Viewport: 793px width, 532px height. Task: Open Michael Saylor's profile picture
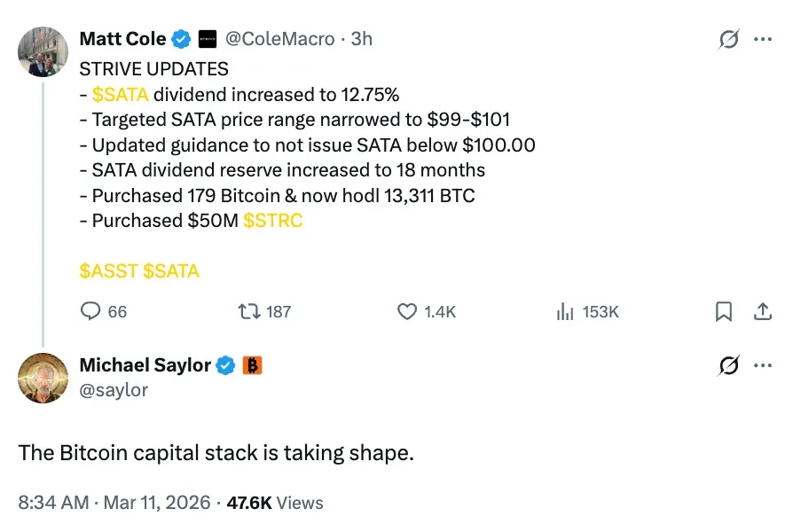click(x=43, y=378)
